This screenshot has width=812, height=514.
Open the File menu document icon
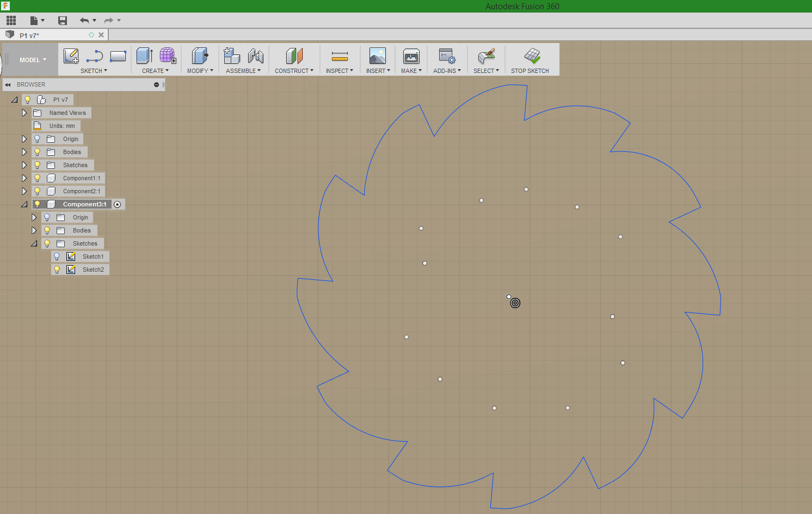pyautogui.click(x=34, y=21)
